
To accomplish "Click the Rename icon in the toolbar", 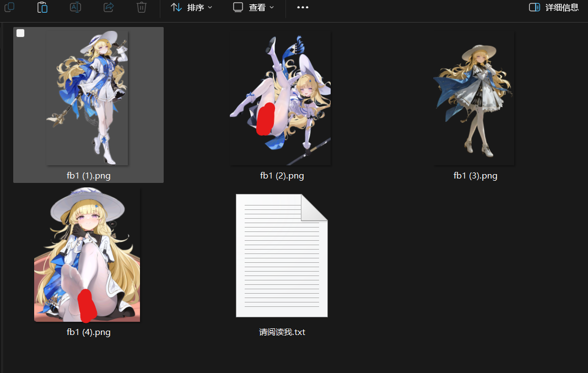I will pyautogui.click(x=75, y=7).
